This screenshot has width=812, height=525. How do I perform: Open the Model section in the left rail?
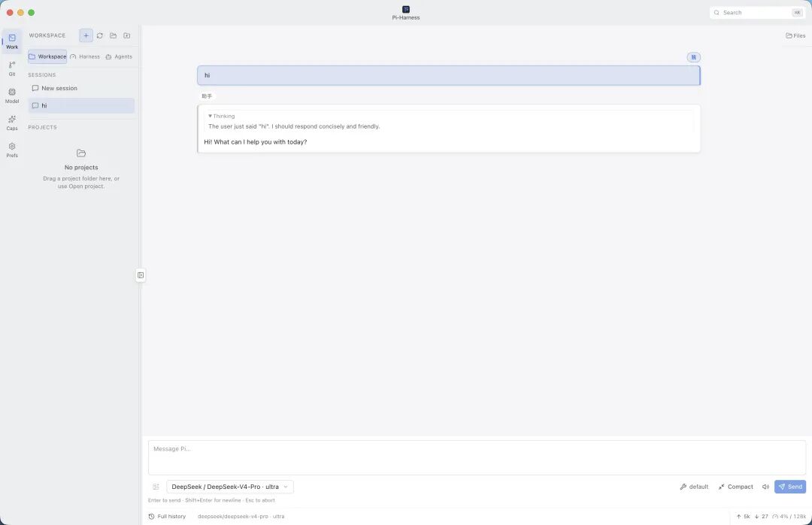pos(12,96)
